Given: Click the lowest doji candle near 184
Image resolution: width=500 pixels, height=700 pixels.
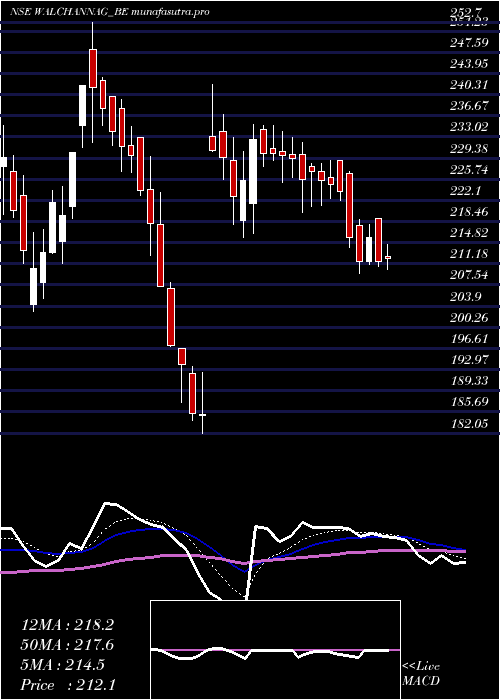Looking at the screenshot, I should 202,415.
